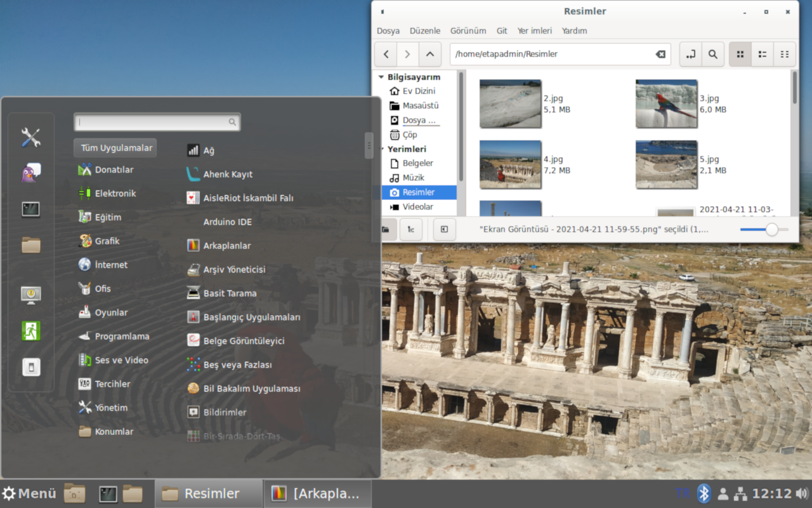Toggle the sidebar with the hide-panel icon

coord(443,229)
